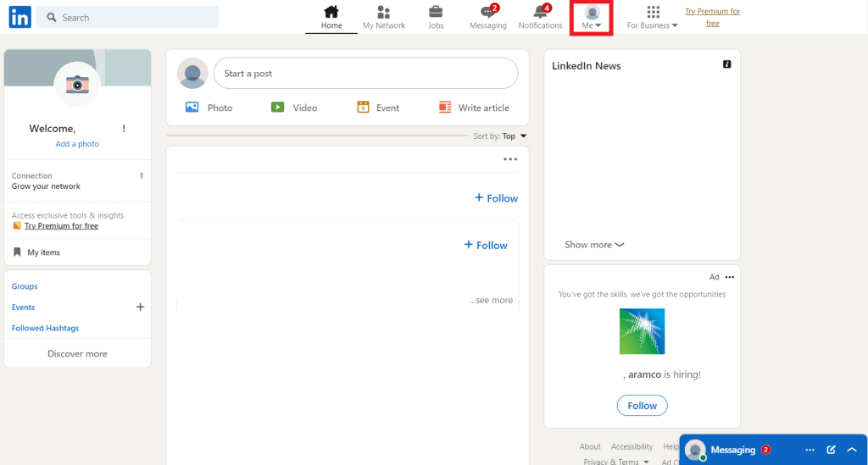Follow aramco in the ad card

(x=643, y=405)
